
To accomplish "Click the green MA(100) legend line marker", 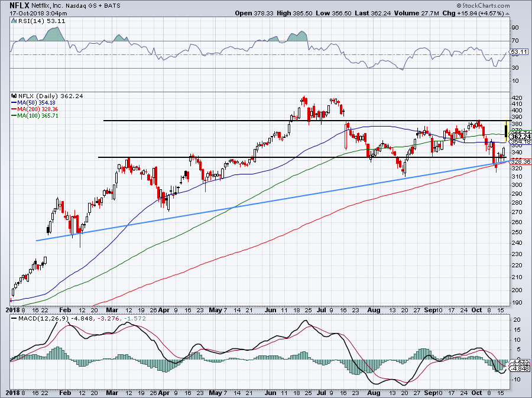I will pyautogui.click(x=14, y=116).
